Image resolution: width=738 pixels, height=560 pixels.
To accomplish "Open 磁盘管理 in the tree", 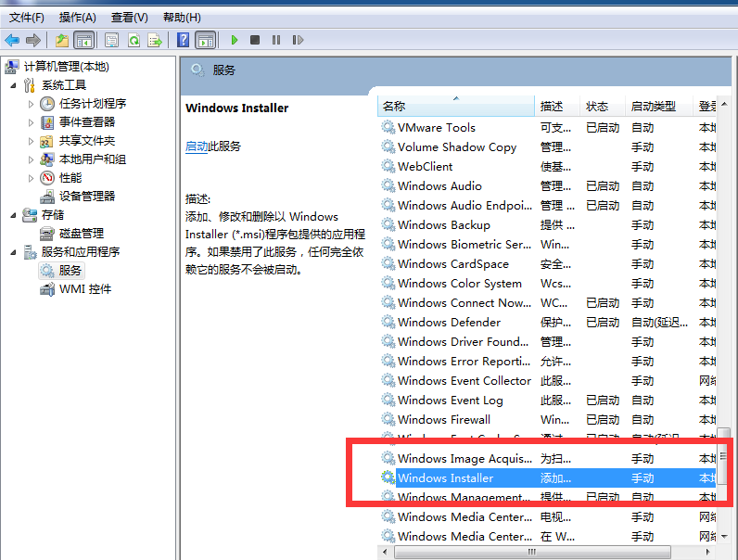I will tap(82, 234).
